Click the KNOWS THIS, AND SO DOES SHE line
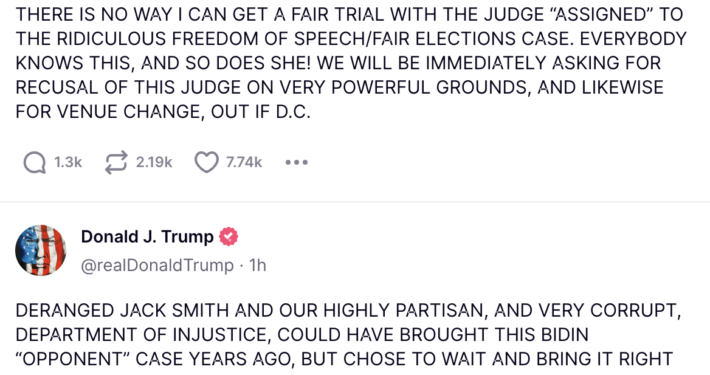Viewport: 710px width, 375px height. pos(338,63)
